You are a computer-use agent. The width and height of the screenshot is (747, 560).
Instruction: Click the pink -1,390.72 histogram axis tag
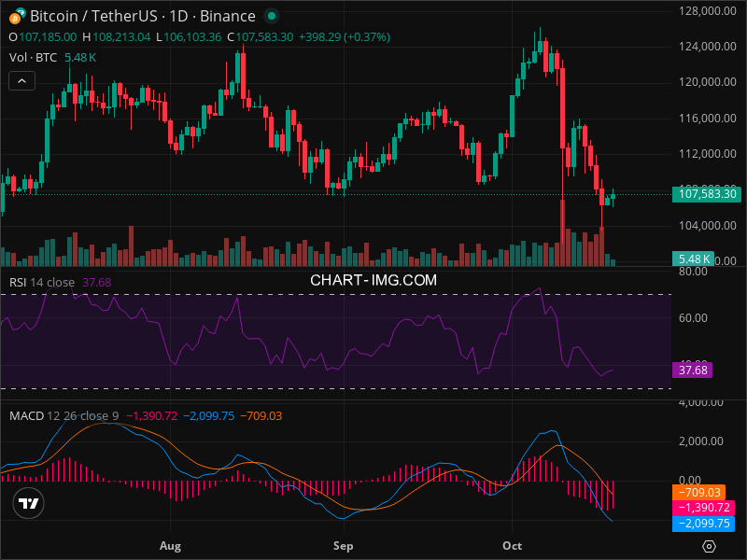tap(704, 508)
